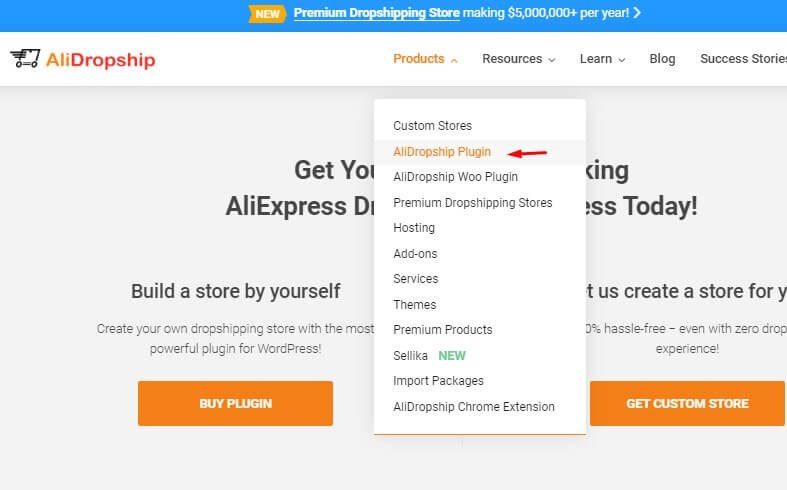The height and width of the screenshot is (490, 787).
Task: Click the chevron arrow after the banner text
Action: pos(637,13)
